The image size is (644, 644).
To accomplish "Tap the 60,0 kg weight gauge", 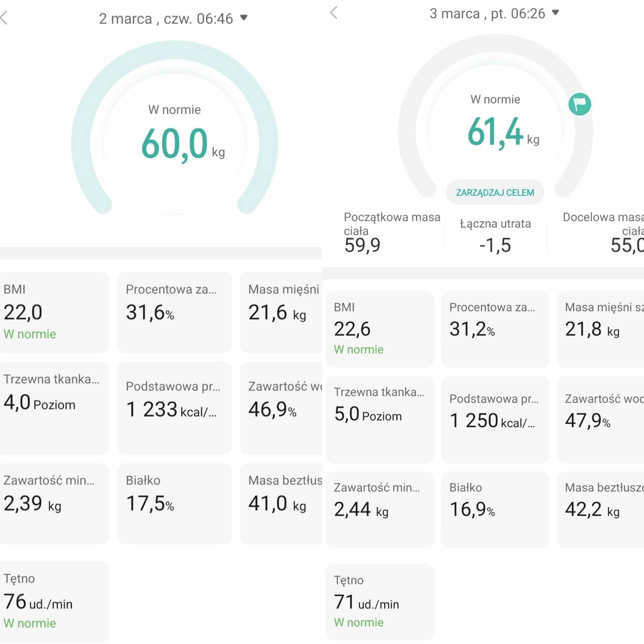I will [174, 143].
